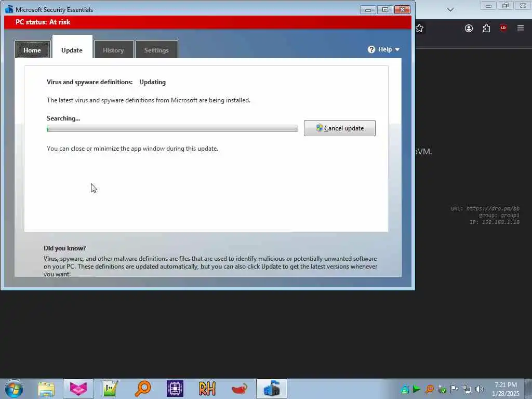Screen dimensions: 532x399
Task: Open the Help menu label
Action: click(x=385, y=49)
